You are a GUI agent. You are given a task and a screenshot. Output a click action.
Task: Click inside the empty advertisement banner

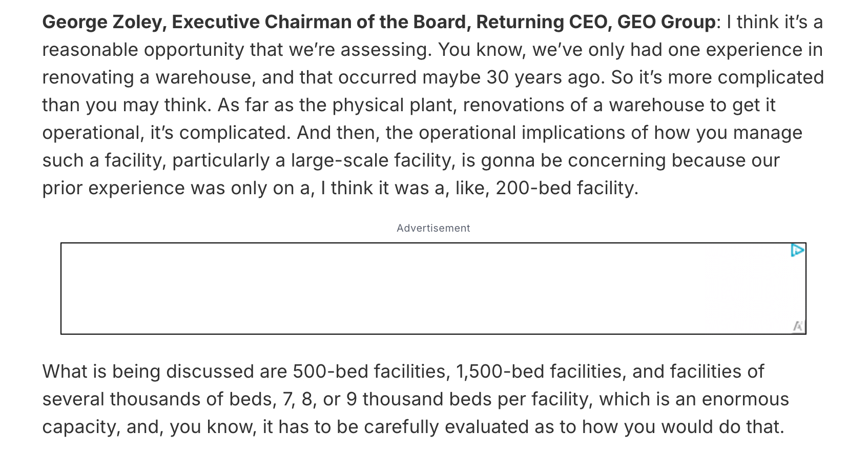433,289
